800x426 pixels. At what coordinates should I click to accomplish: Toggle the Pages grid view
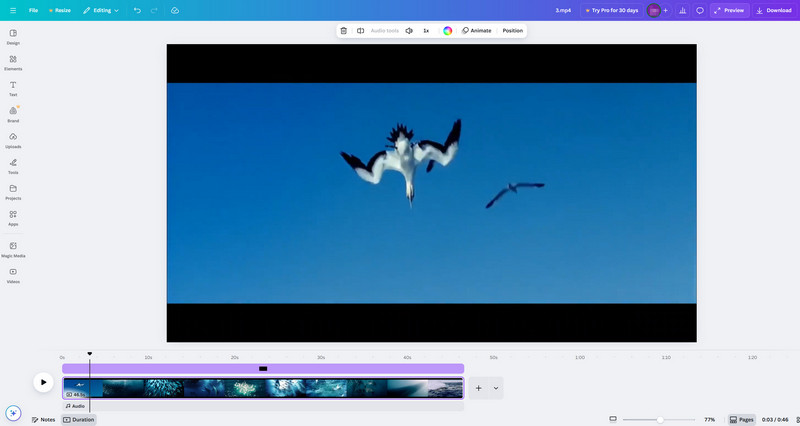tap(741, 420)
